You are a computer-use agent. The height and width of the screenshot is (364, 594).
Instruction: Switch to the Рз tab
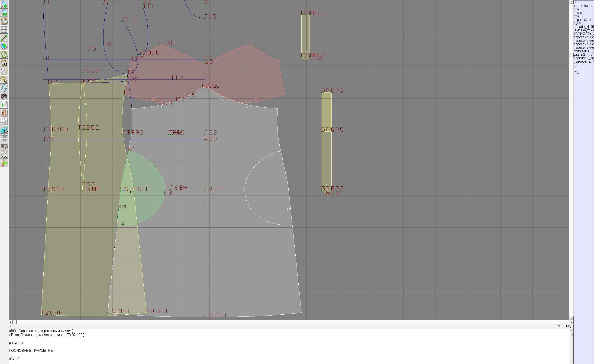click(x=558, y=326)
